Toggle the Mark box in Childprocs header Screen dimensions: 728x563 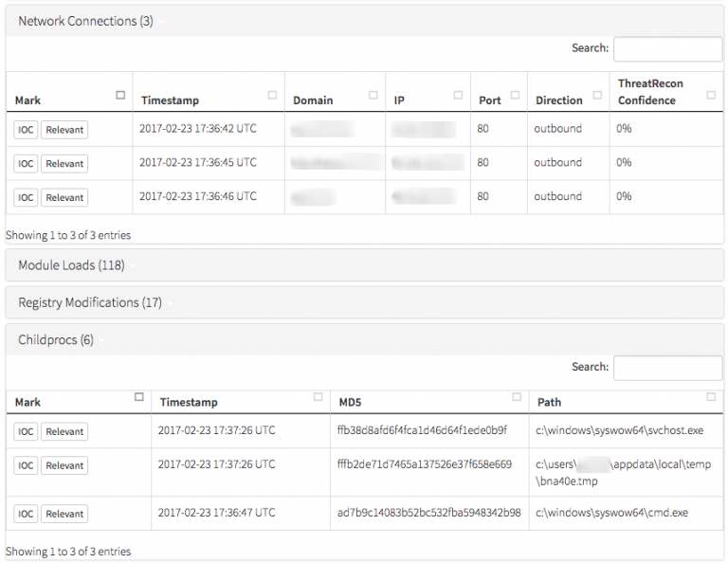(x=139, y=397)
